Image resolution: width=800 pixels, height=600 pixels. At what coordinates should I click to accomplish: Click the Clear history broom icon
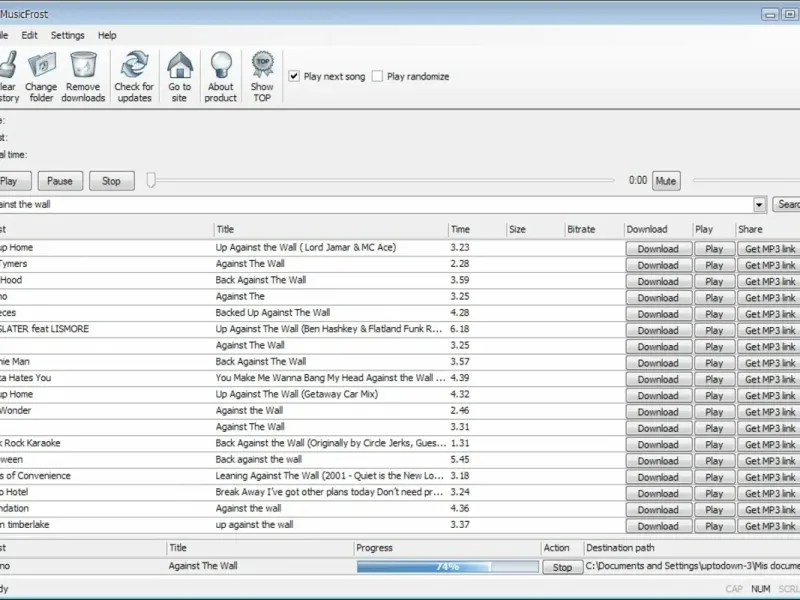tap(8, 66)
